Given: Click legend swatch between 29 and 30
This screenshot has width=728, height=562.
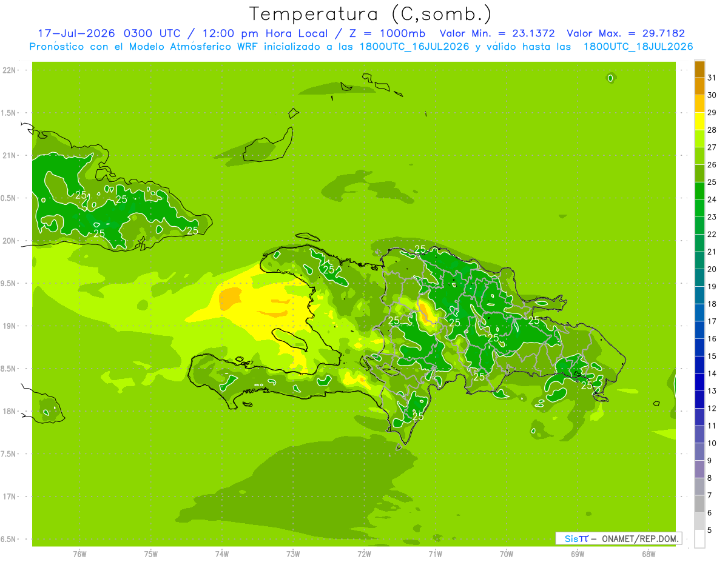Looking at the screenshot, I should pos(699,104).
